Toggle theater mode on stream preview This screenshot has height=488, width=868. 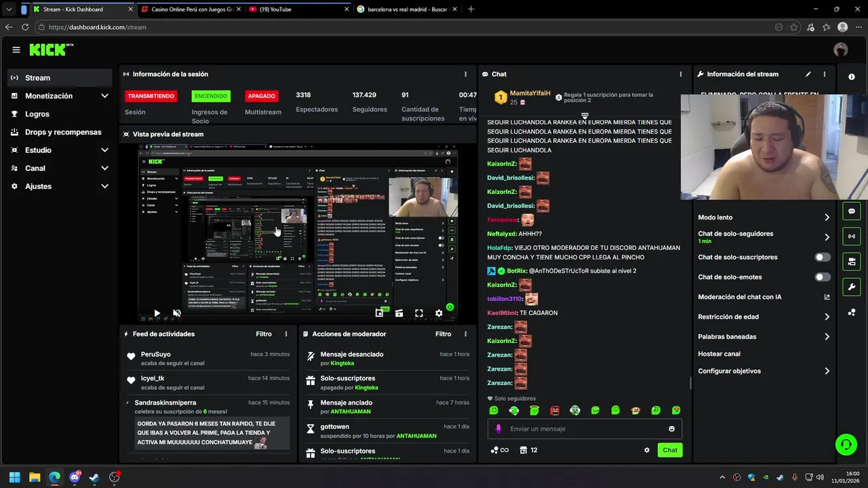tap(399, 313)
